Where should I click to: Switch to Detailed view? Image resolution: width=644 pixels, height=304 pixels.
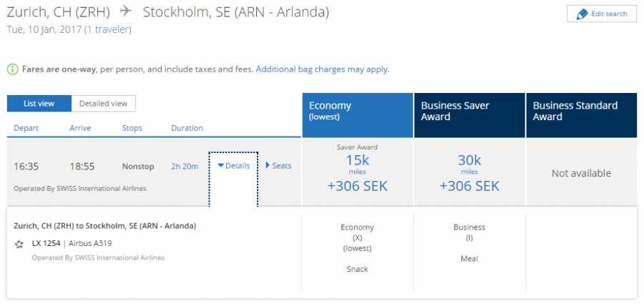coord(104,104)
